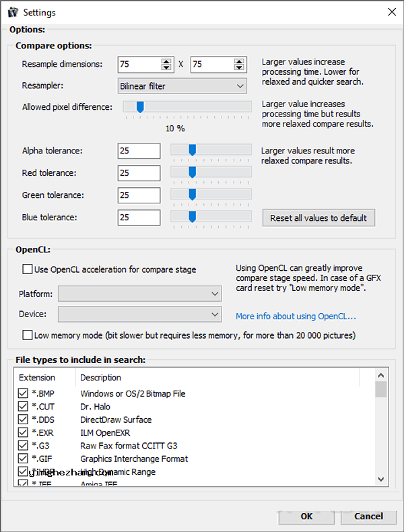Click the Settings window app icon

click(x=13, y=13)
